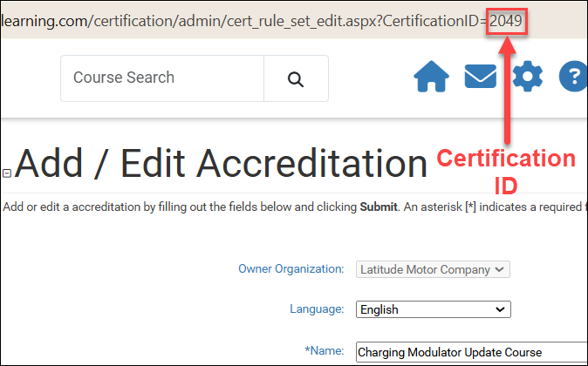Expand the Language dropdown showing English
This screenshot has height=366, width=588.
tap(434, 309)
